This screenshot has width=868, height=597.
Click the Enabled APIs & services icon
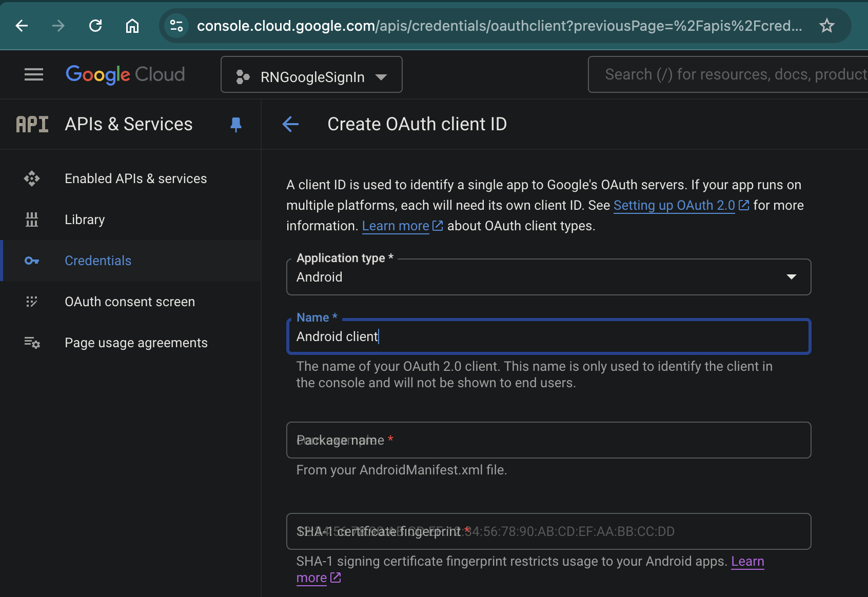click(32, 178)
